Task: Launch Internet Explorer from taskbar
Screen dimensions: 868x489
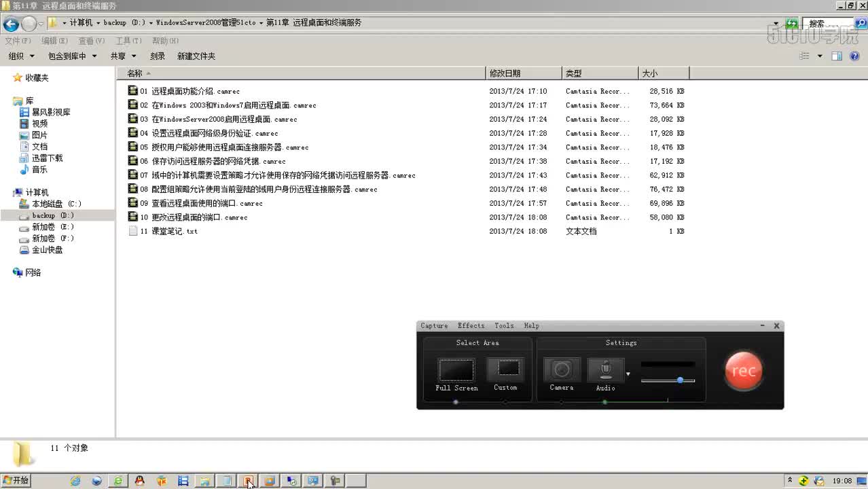Action: (75, 481)
